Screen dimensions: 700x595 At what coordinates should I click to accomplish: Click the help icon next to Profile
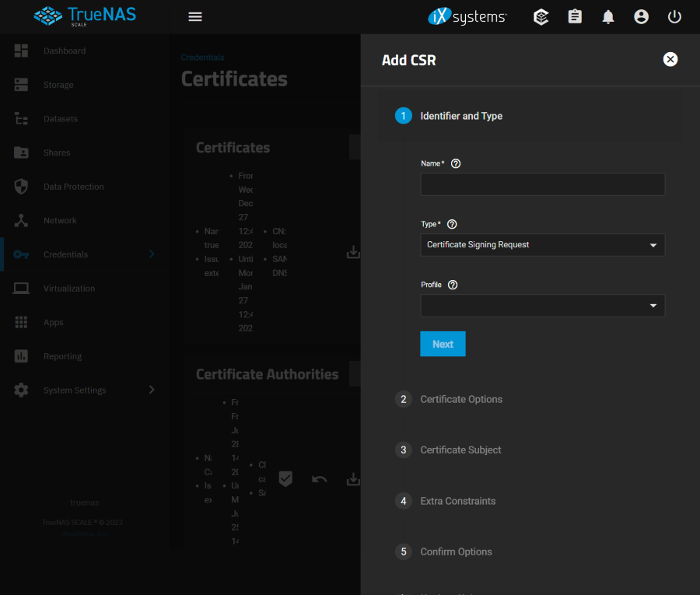453,285
